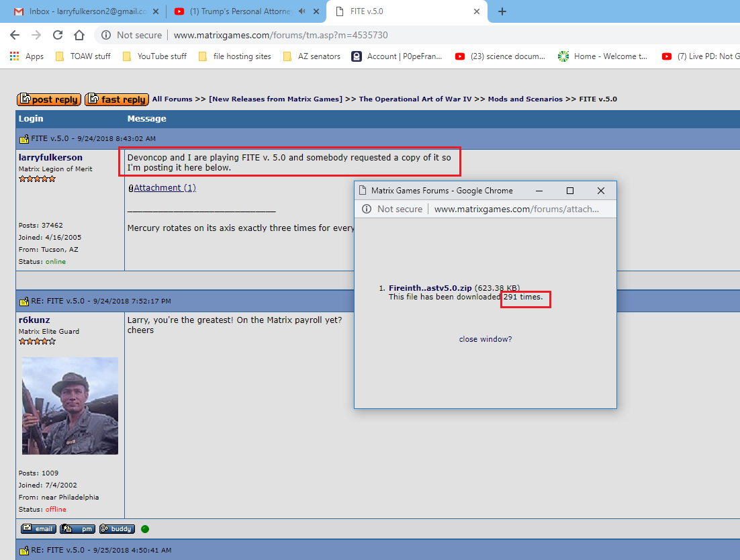
Task: View site info in attachment popup
Action: click(367, 209)
